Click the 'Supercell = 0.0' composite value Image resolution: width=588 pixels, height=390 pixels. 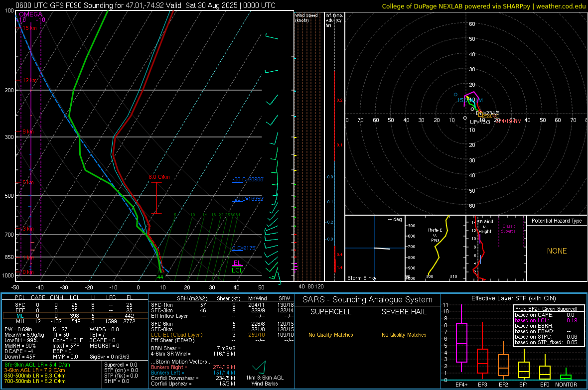121,365
